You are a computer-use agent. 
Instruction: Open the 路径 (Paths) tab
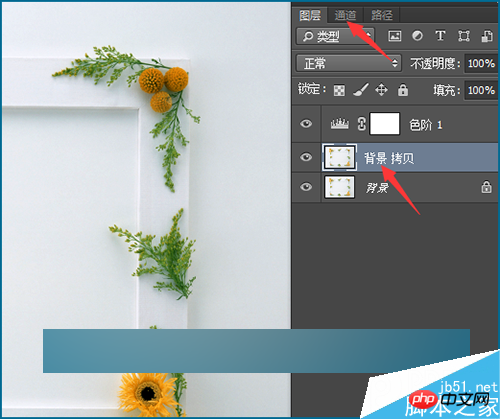(382, 15)
